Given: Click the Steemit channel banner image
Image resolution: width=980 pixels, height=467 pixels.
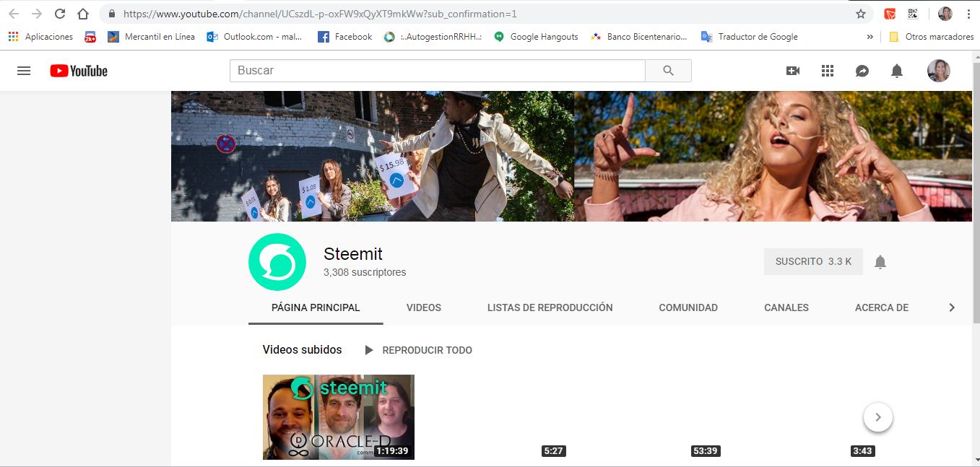Looking at the screenshot, I should tap(571, 156).
